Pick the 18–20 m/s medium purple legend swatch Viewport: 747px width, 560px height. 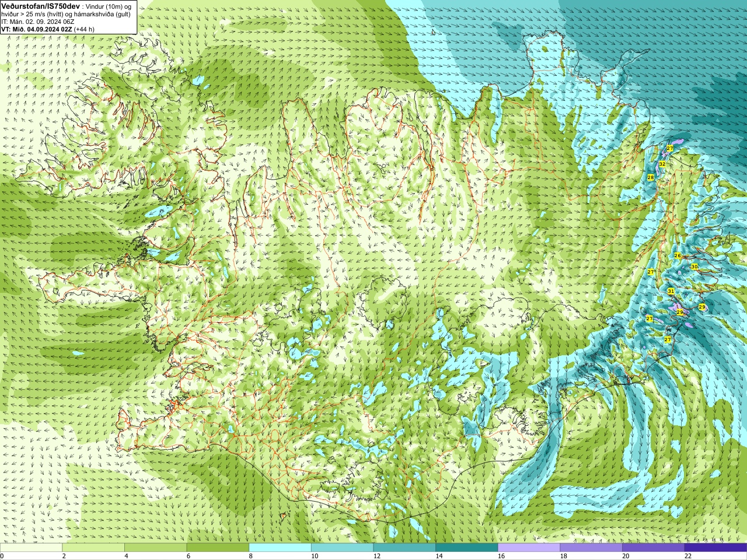click(x=591, y=548)
